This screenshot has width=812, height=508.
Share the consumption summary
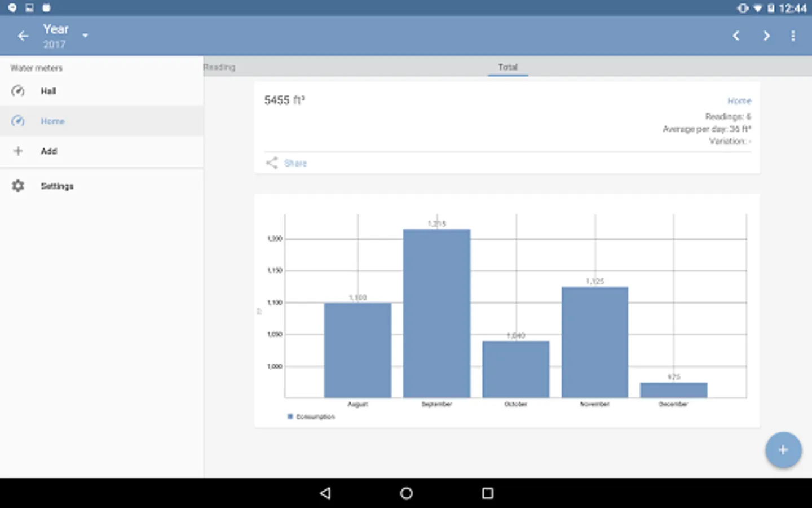click(x=286, y=163)
